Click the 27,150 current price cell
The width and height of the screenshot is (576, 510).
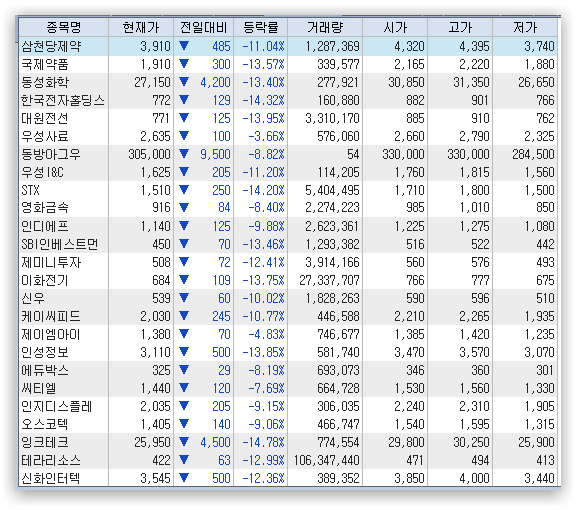click(x=152, y=82)
